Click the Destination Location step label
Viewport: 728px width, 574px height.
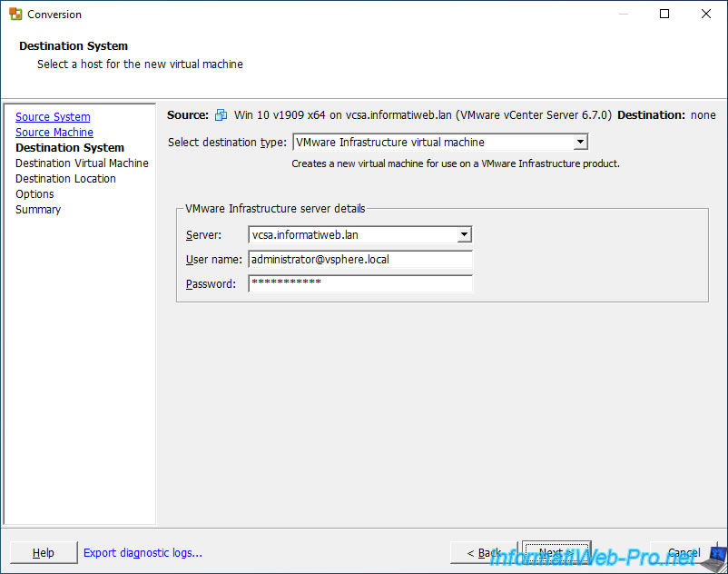(65, 178)
